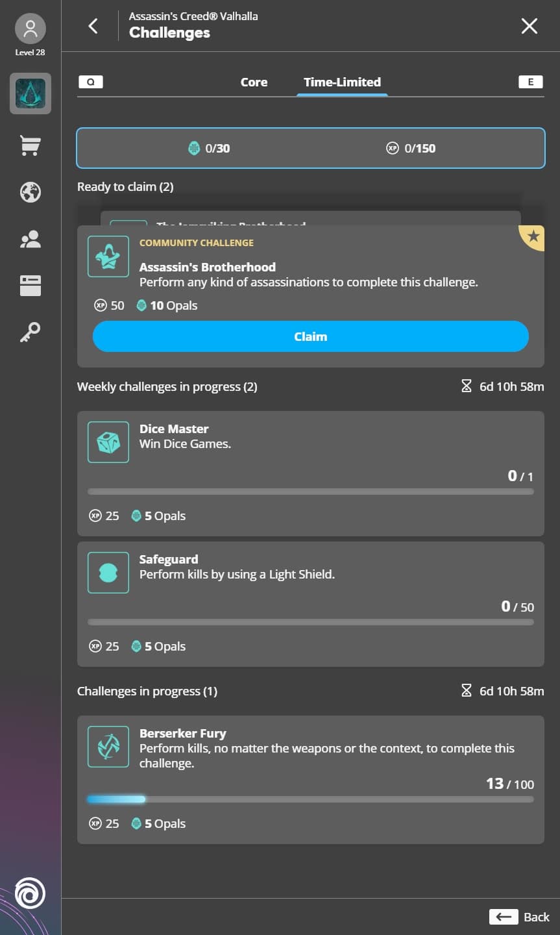Open the friends icon in sidebar

30,240
